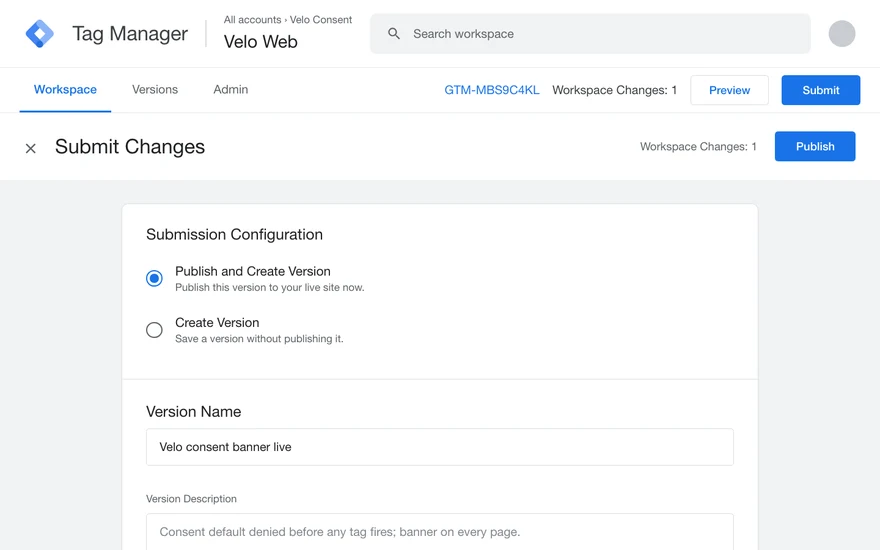The width and height of the screenshot is (880, 550).
Task: Click Workspace Changes: 1 next to Preview
Action: pos(615,90)
